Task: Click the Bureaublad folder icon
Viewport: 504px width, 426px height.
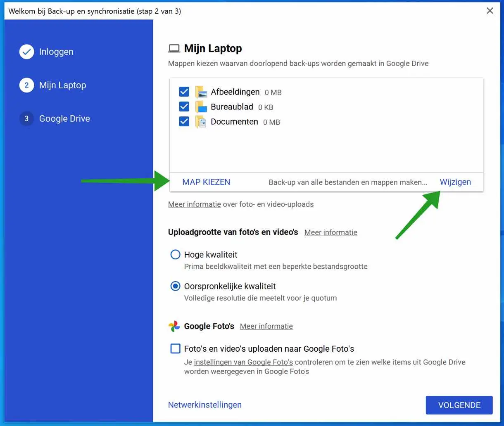Action: pyautogui.click(x=201, y=107)
